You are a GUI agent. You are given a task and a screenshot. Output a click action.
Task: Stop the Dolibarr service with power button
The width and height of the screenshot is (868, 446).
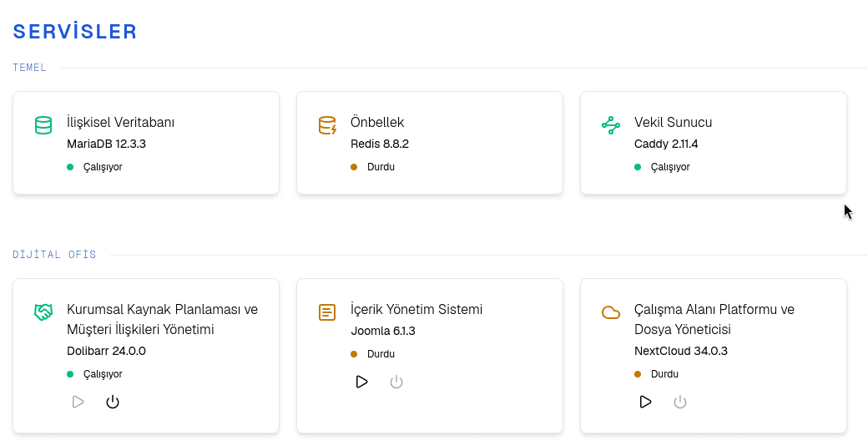pos(113,402)
